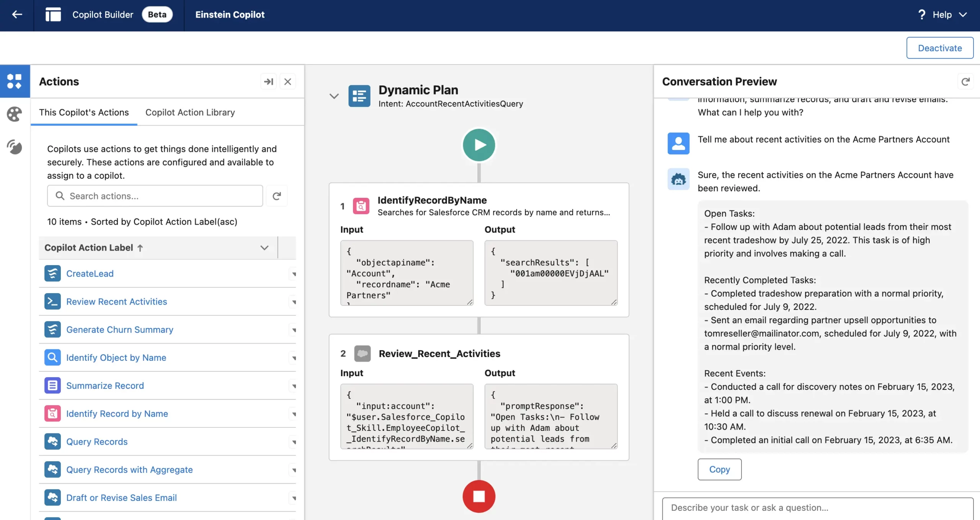Image resolution: width=980 pixels, height=520 pixels.
Task: Open the Generate Churn Summary action
Action: (119, 329)
